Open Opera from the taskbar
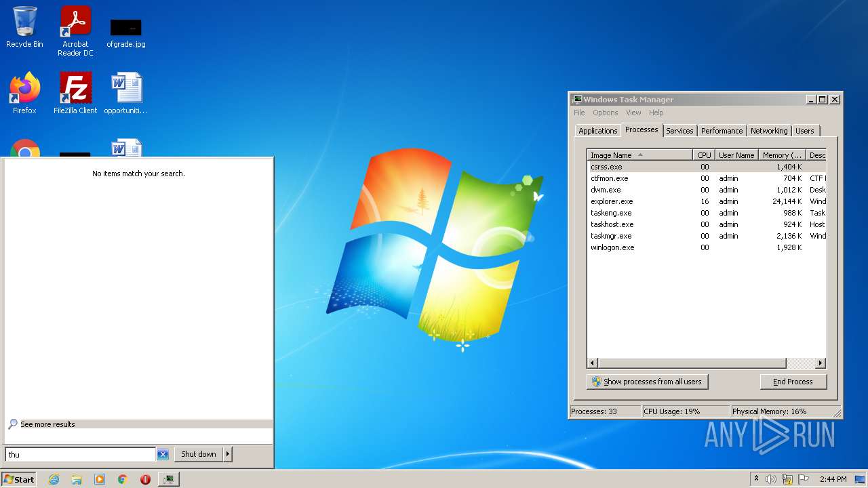 (145, 479)
